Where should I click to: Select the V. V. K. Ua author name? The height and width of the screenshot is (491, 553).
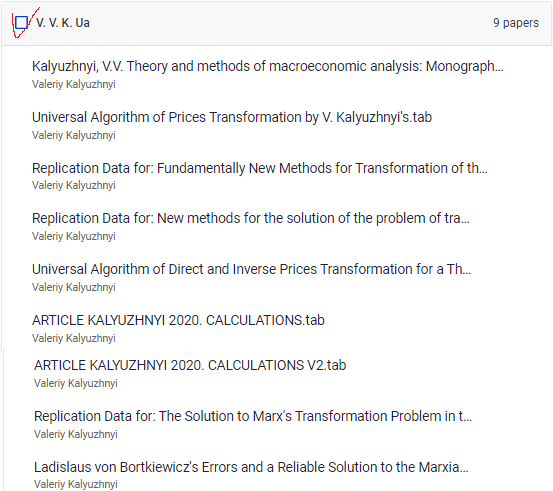click(x=63, y=23)
